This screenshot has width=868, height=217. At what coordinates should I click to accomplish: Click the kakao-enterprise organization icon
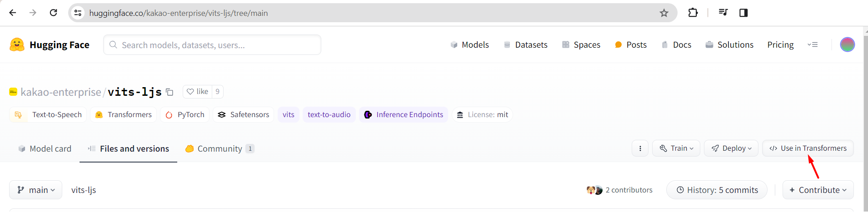pyautogui.click(x=13, y=92)
